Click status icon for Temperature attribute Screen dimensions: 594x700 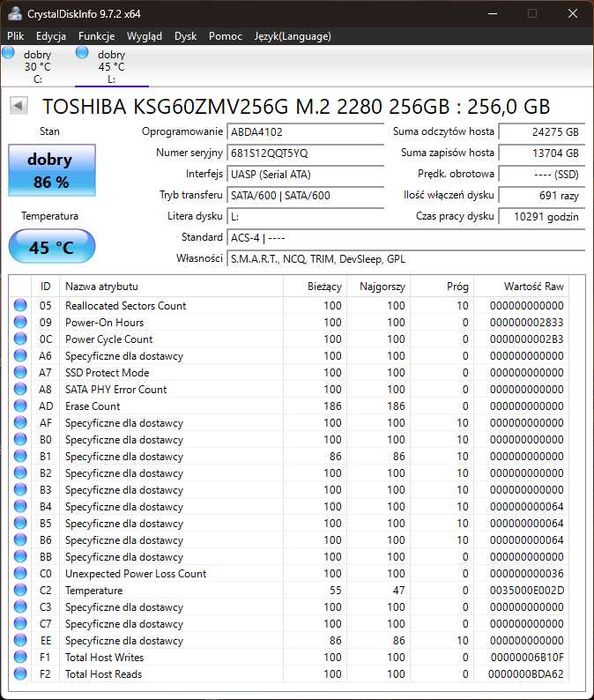[x=20, y=590]
